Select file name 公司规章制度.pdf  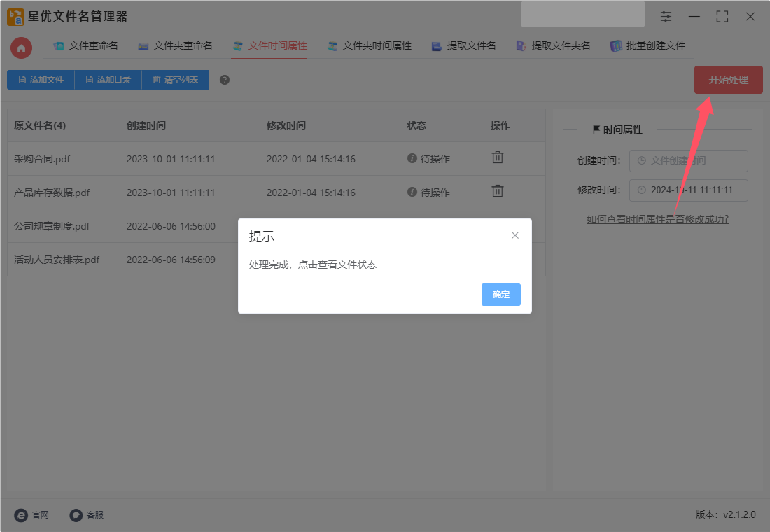click(x=52, y=226)
